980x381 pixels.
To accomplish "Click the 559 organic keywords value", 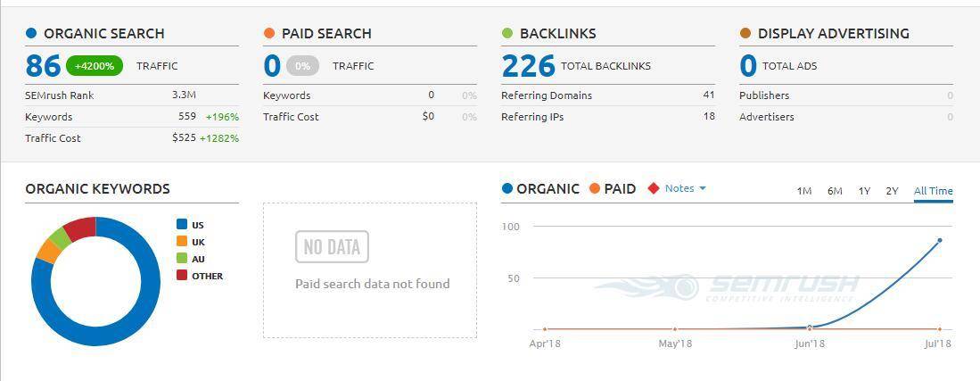I will tap(186, 117).
